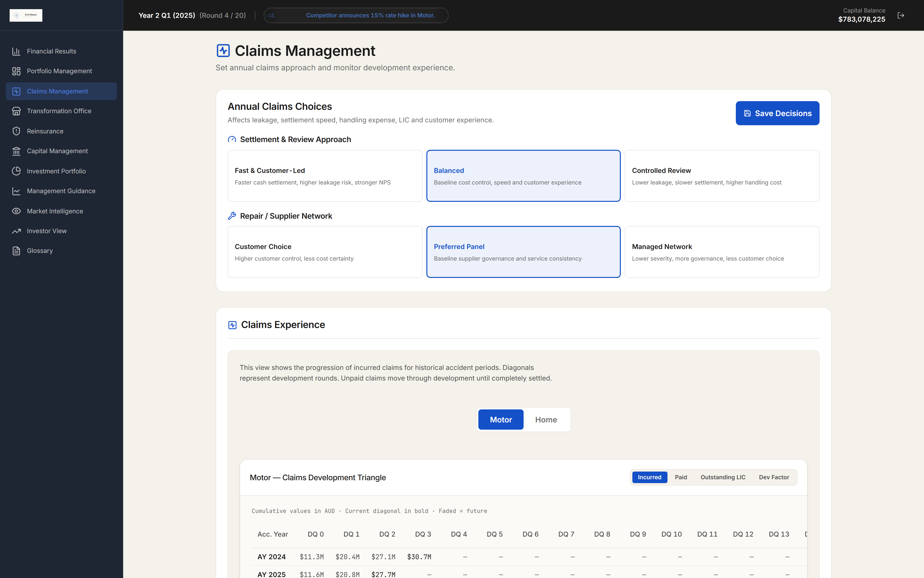Switch claims view to Motor
The width and height of the screenshot is (924, 578).
(500, 420)
